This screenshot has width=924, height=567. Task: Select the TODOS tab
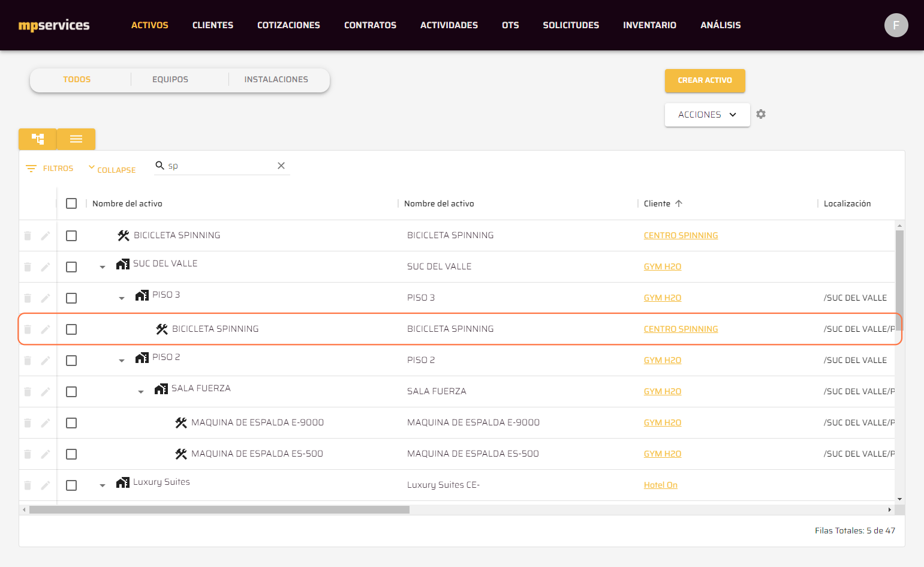pos(77,79)
